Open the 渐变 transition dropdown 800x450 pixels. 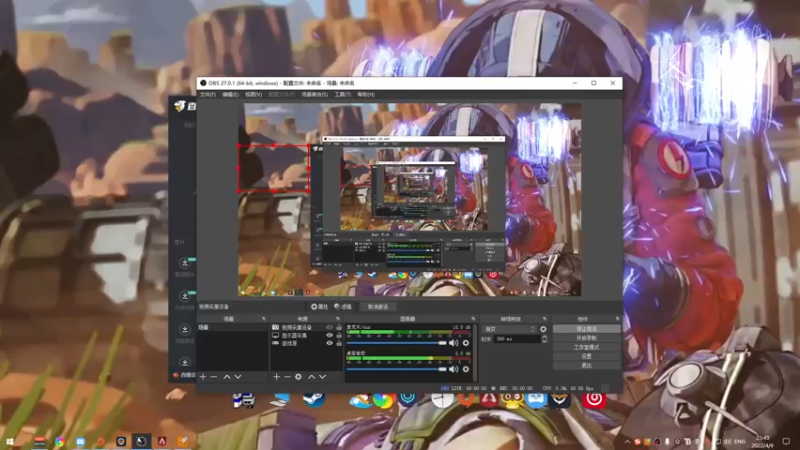pyautogui.click(x=509, y=329)
